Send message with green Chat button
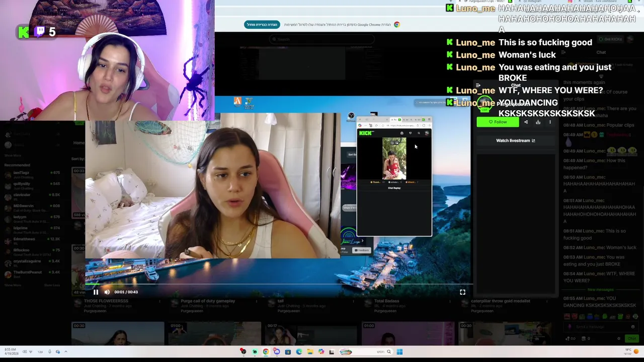The width and height of the screenshot is (644, 362). click(x=632, y=339)
